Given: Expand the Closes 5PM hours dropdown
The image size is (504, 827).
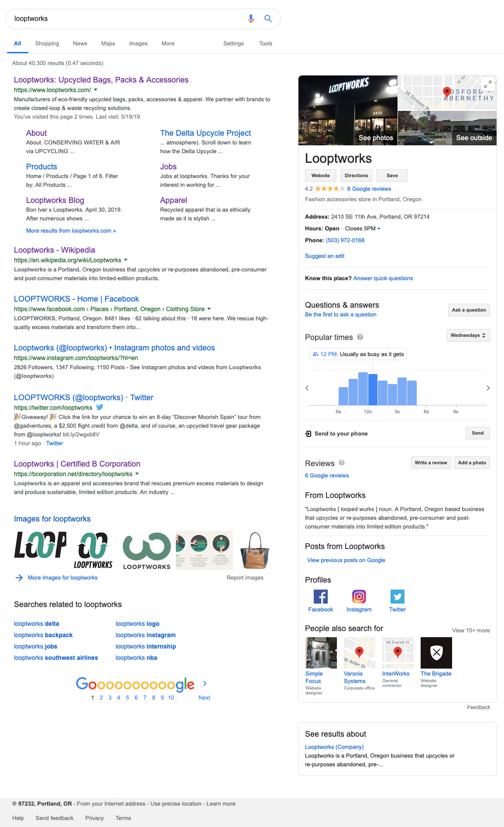Looking at the screenshot, I should [x=378, y=229].
